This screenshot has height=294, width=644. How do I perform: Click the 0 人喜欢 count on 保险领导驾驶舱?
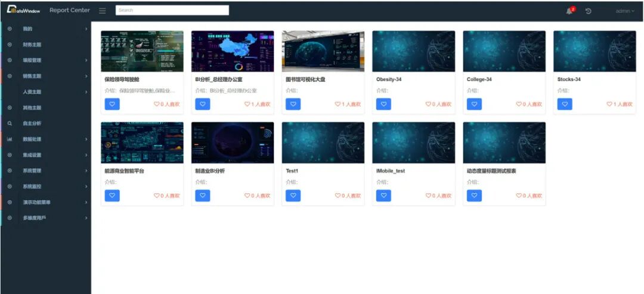(167, 104)
